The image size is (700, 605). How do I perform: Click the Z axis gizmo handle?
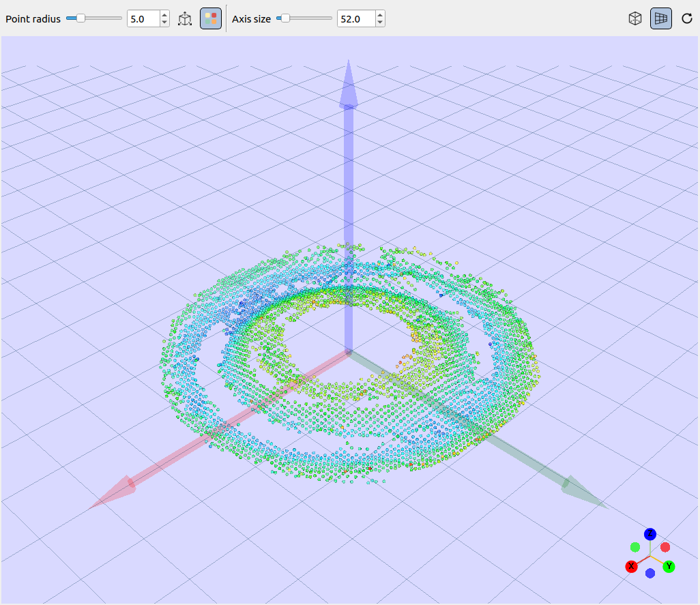[650, 534]
